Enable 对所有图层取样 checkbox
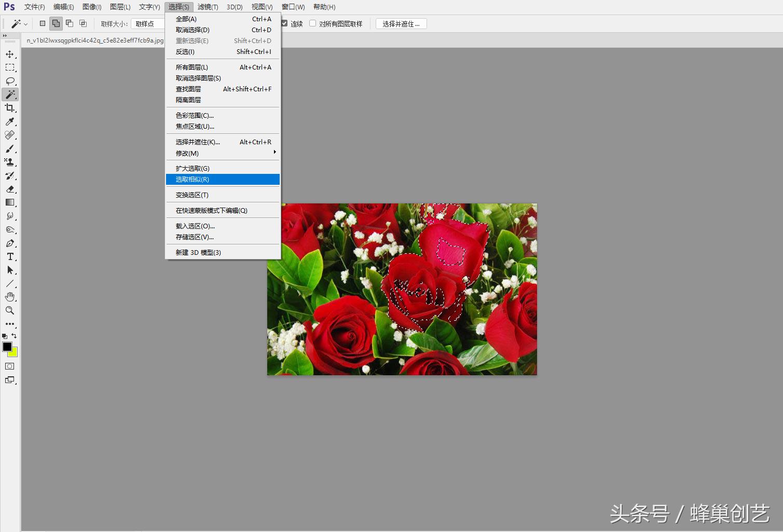Screen dimensions: 783x532 (x=312, y=23)
